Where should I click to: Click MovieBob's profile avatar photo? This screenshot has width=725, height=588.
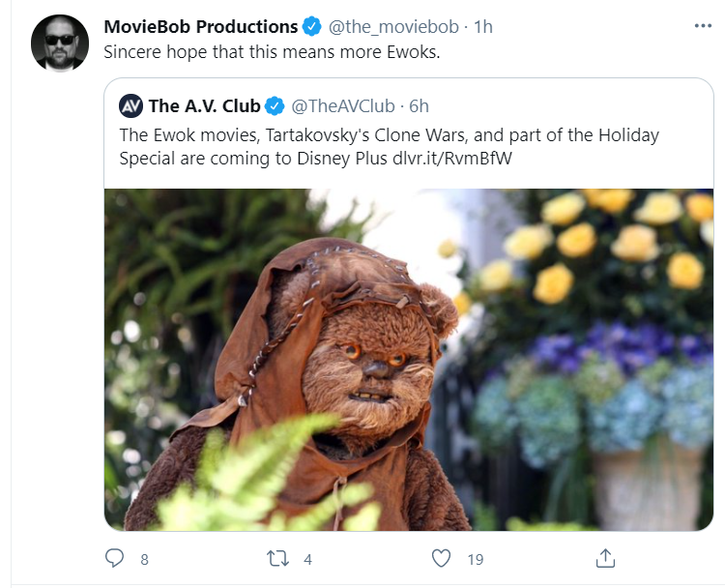(60, 43)
